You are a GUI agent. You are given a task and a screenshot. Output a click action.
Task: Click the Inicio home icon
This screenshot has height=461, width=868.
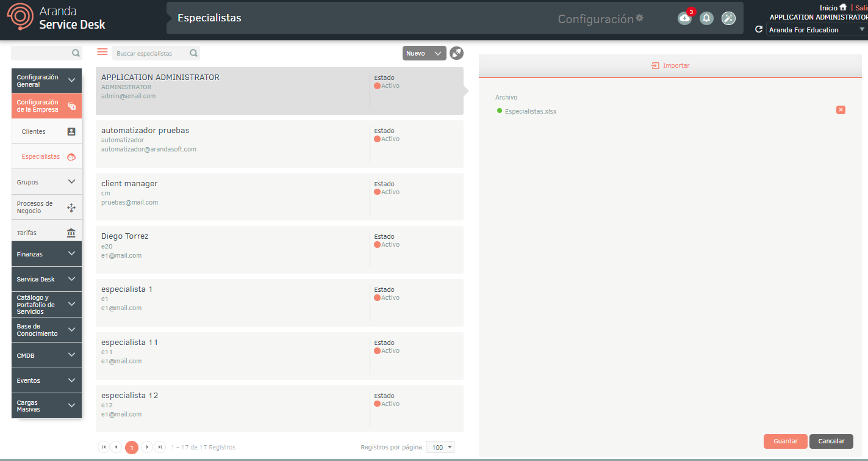click(843, 7)
